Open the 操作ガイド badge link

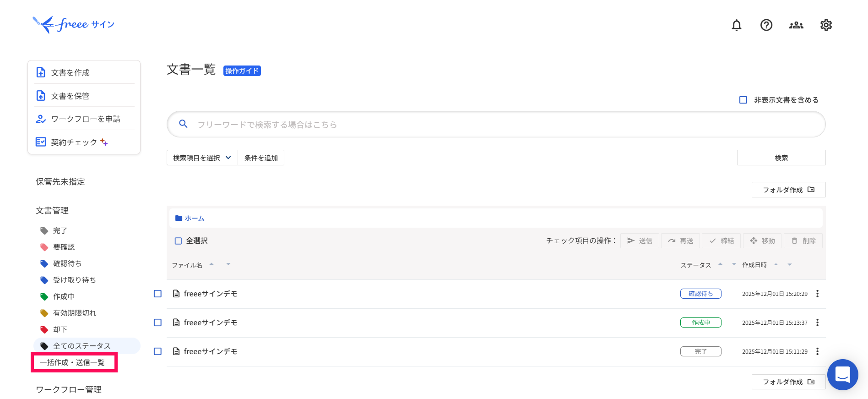[x=242, y=71]
